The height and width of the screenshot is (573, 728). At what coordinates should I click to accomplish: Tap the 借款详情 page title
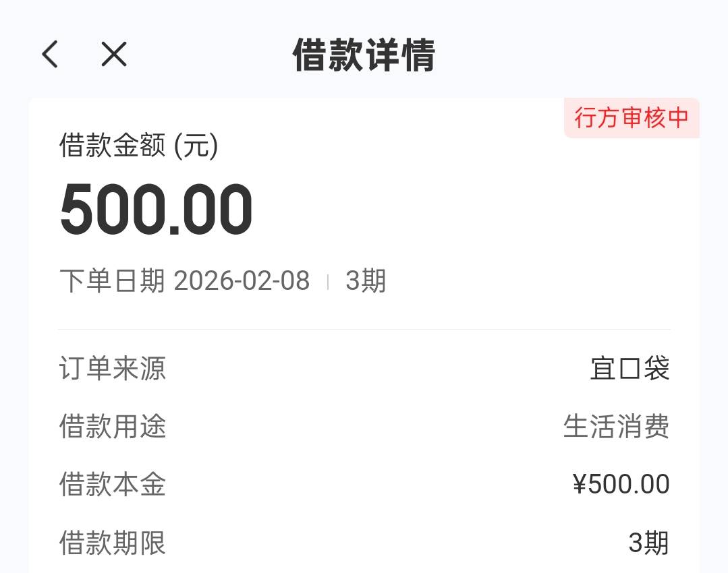(x=364, y=55)
